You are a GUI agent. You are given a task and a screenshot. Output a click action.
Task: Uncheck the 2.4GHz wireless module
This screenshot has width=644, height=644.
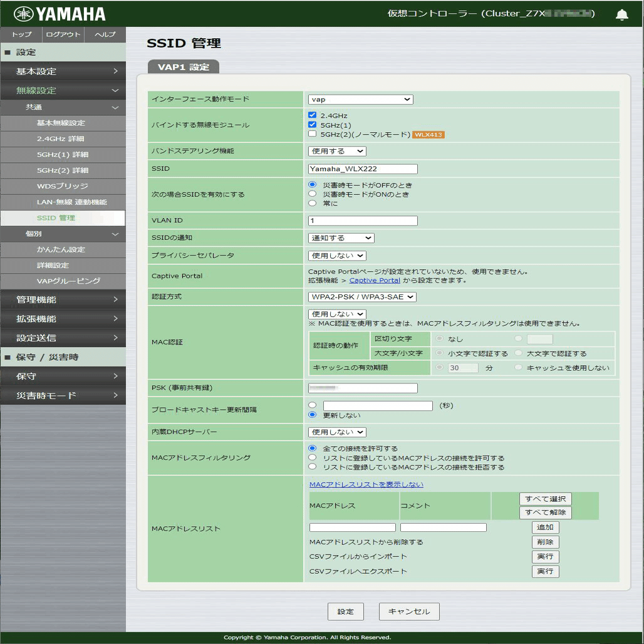(x=311, y=114)
